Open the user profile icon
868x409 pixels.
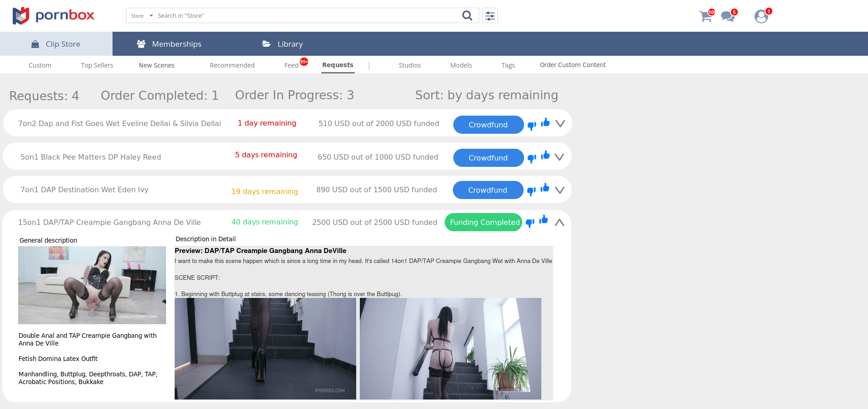click(761, 17)
